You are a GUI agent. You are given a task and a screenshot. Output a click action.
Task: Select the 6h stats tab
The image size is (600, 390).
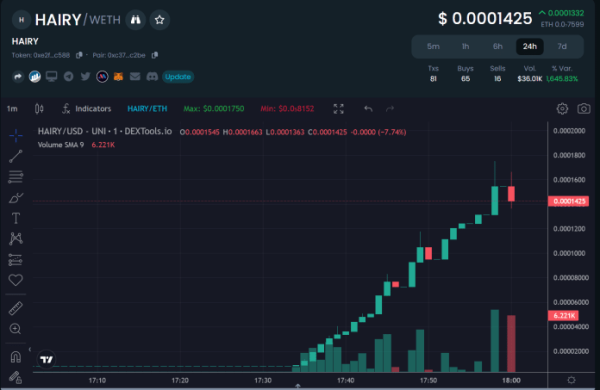(x=497, y=47)
